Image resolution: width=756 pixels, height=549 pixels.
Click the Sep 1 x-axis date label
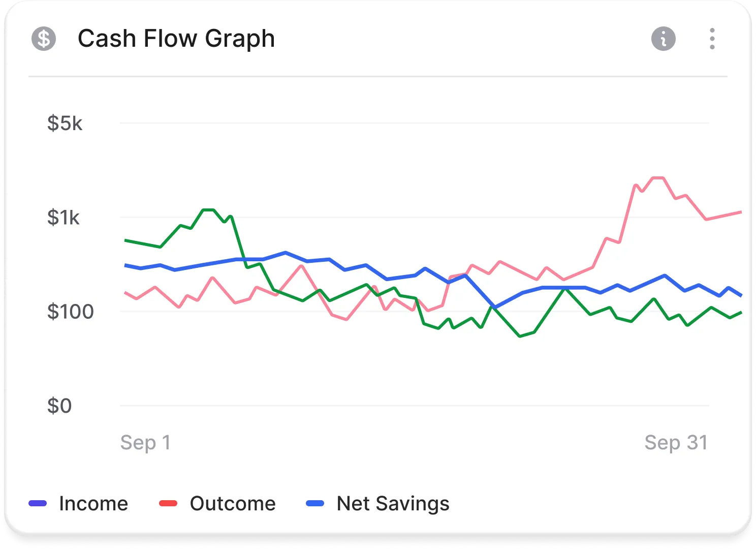tap(145, 443)
